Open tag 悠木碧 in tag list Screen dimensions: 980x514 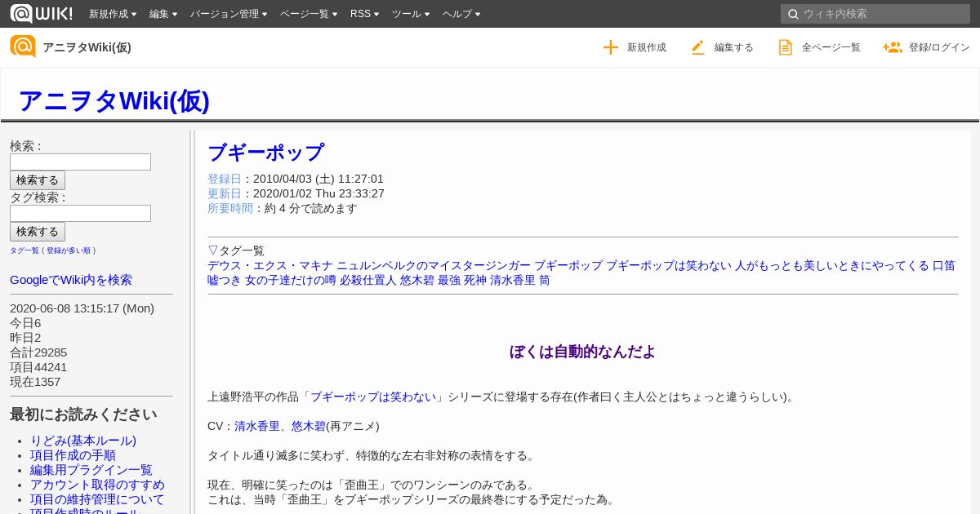(417, 280)
